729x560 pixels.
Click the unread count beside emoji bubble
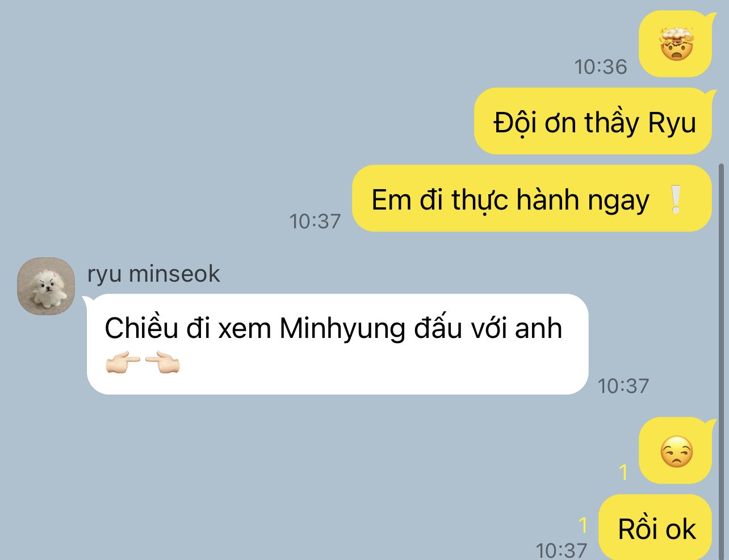click(x=624, y=473)
